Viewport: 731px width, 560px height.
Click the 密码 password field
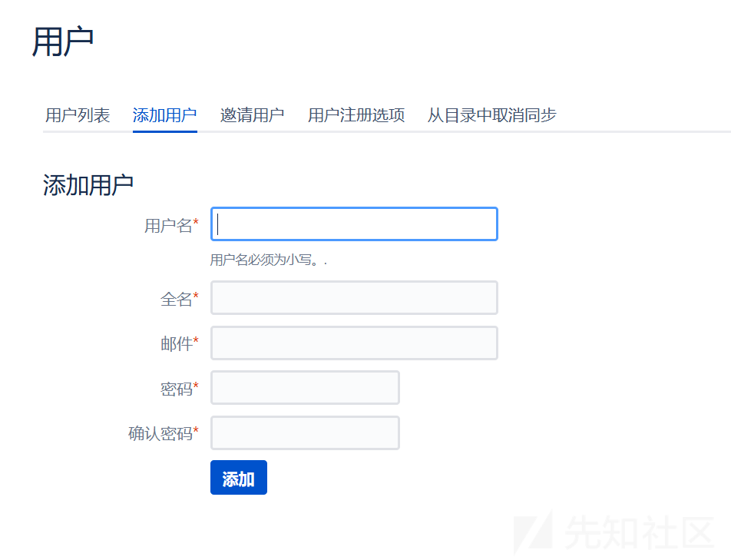[x=304, y=387]
